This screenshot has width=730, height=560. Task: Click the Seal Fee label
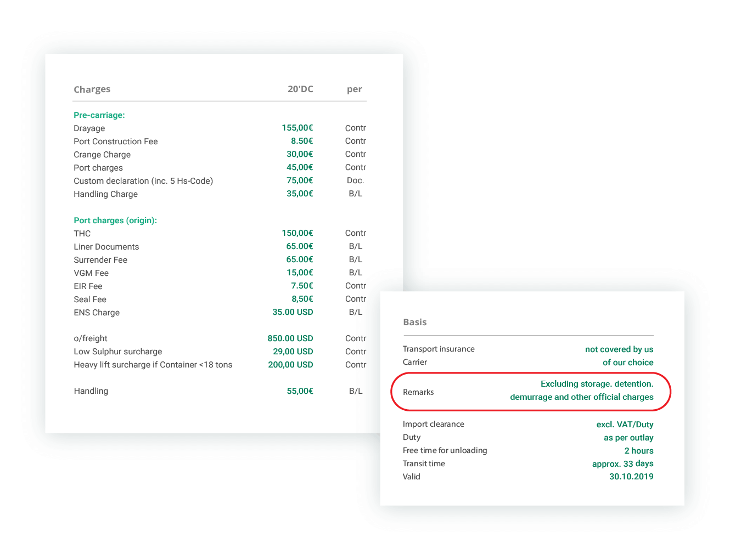tap(90, 299)
